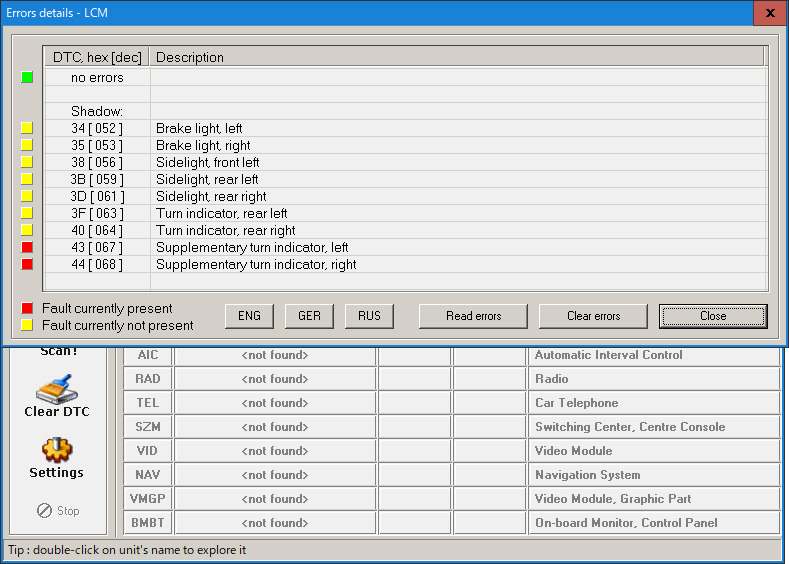789x564 pixels.
Task: Click yellow Fault currently not present legend square
Action: 27,325
